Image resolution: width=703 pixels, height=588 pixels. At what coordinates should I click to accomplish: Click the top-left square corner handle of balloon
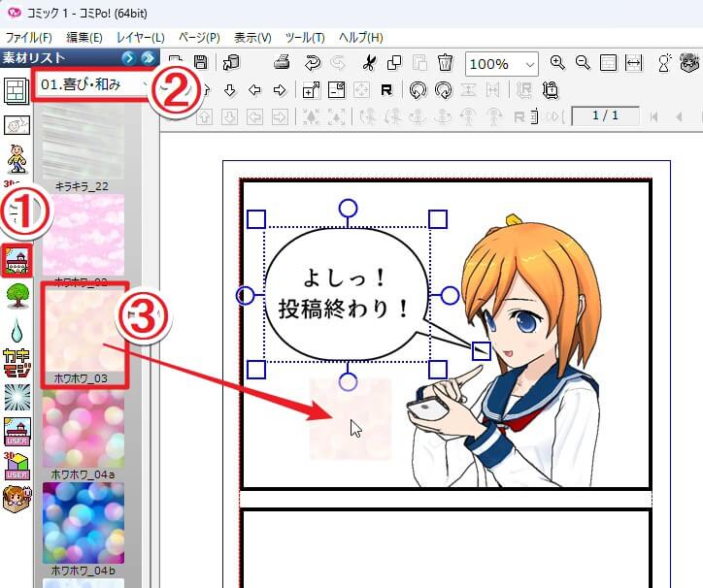click(256, 219)
